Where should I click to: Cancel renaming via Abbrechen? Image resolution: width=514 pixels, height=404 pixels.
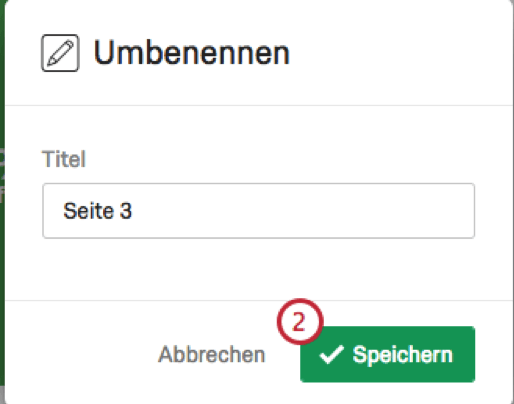(x=212, y=354)
